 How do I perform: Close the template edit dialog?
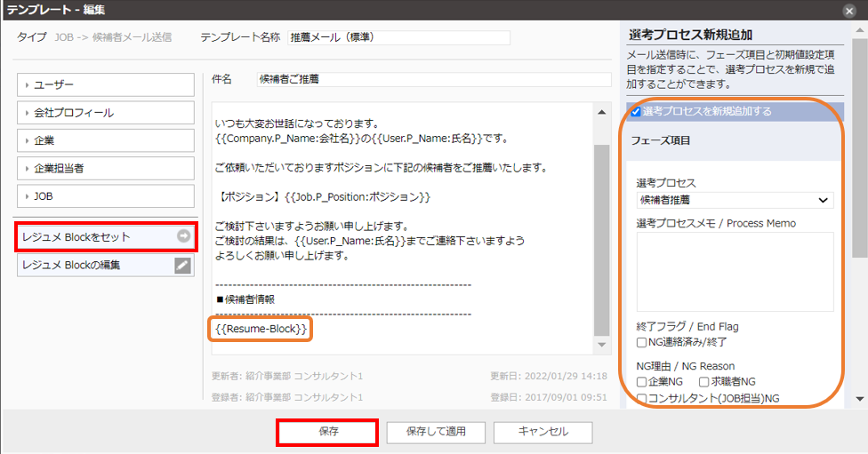click(849, 10)
